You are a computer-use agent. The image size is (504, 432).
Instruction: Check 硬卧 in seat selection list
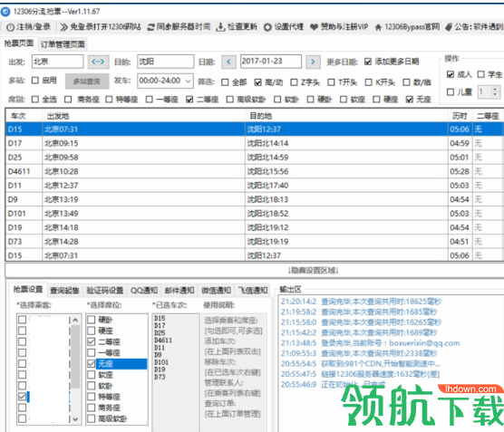point(92,320)
